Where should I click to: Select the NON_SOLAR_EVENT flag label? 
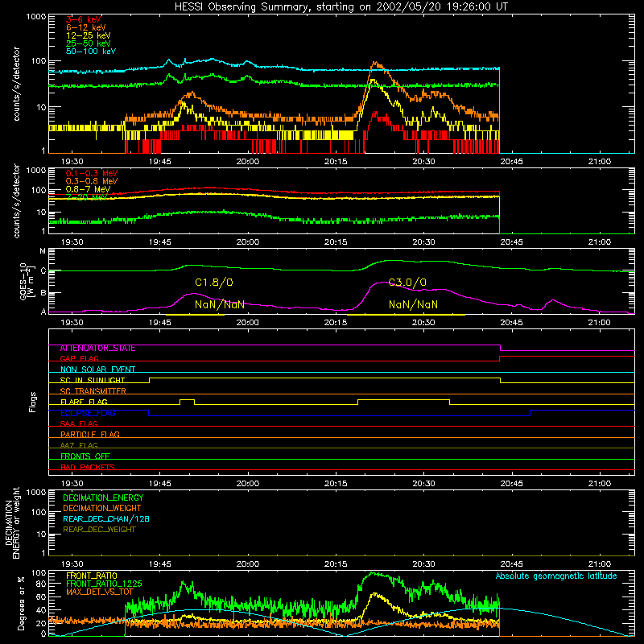[x=97, y=369]
